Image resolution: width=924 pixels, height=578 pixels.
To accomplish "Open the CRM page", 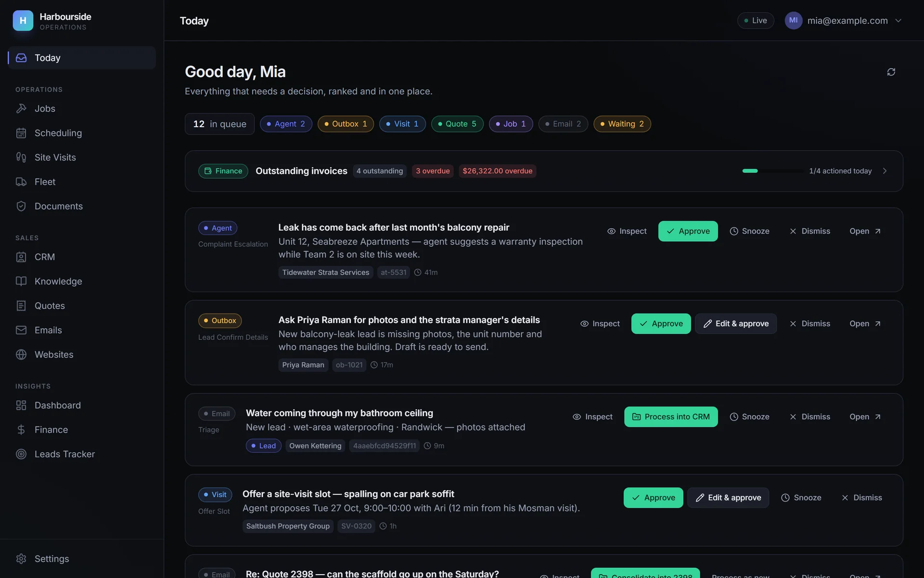I will coord(82,257).
